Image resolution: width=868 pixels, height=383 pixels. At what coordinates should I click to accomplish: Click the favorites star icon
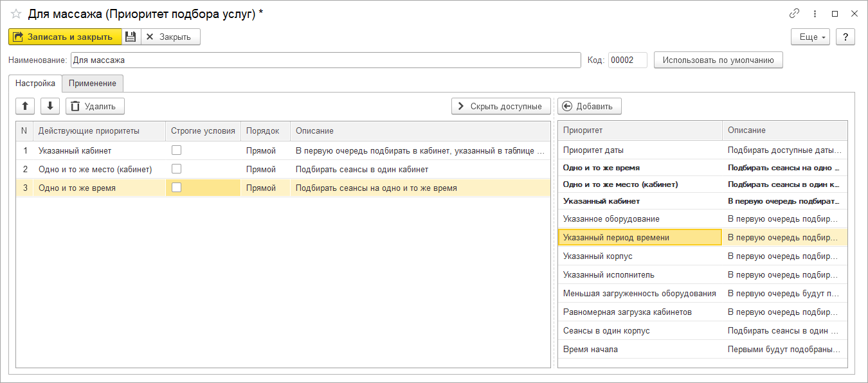click(x=16, y=13)
